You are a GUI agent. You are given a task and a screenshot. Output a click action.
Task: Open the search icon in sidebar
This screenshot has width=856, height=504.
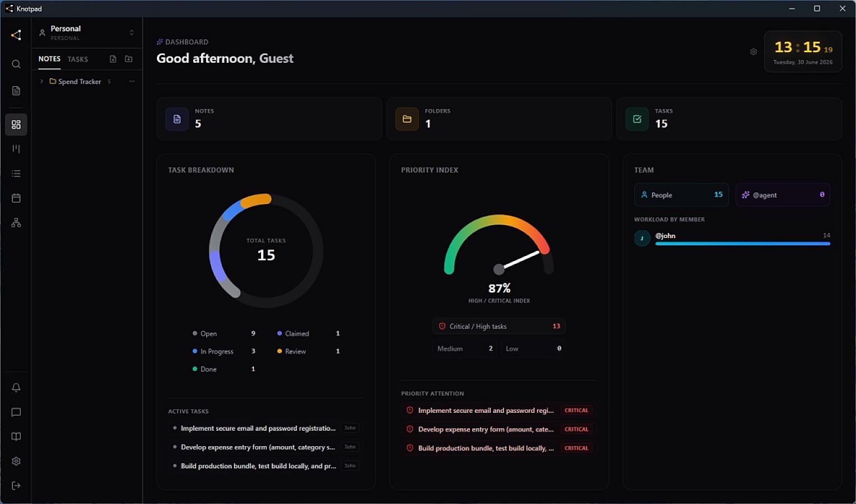point(16,64)
